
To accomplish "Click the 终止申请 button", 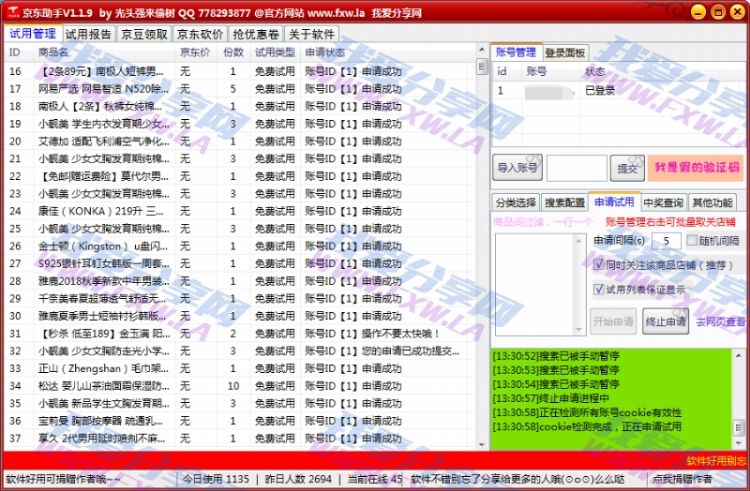I will point(665,321).
